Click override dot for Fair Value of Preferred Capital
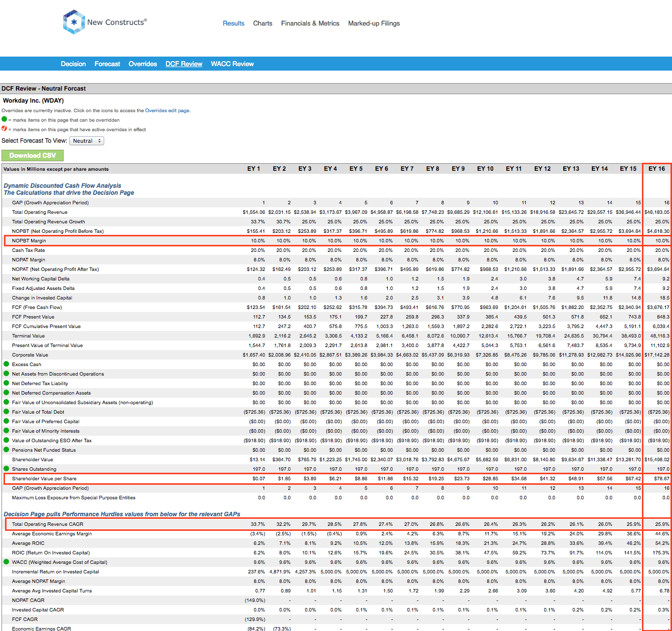Image resolution: width=672 pixels, height=631 pixels. coord(6,421)
